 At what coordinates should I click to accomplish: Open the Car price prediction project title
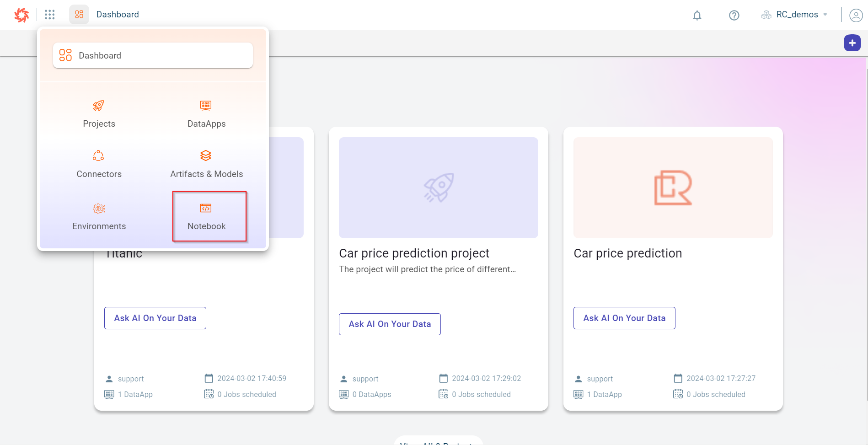point(414,253)
